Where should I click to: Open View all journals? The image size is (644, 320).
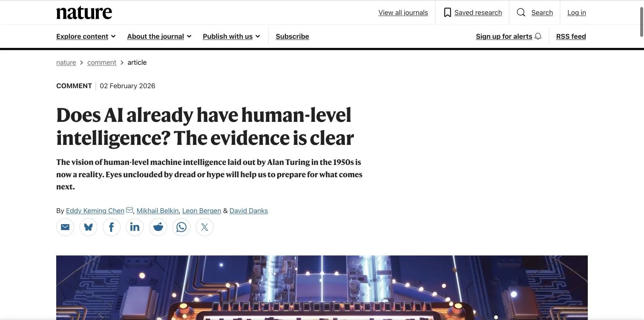(x=403, y=12)
